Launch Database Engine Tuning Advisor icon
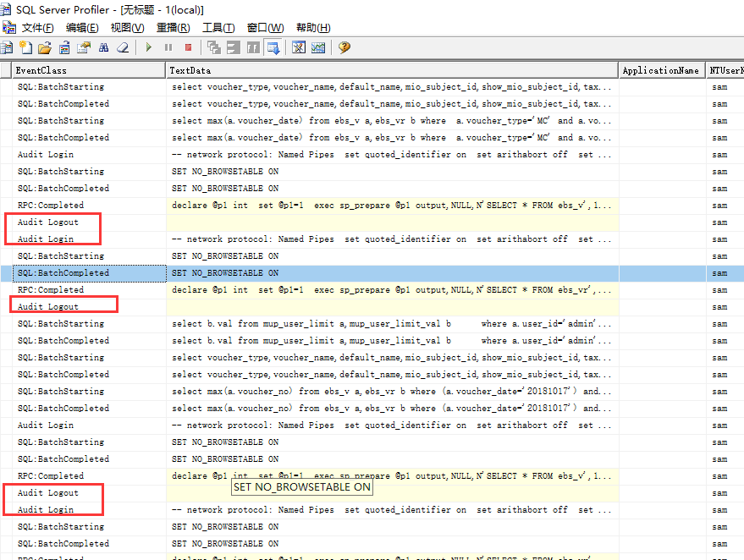Viewport: 744px width, 560px height. point(299,48)
